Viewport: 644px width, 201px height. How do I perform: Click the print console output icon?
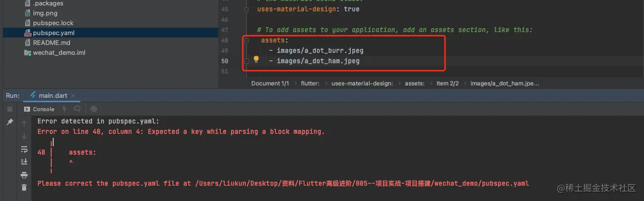24,175
